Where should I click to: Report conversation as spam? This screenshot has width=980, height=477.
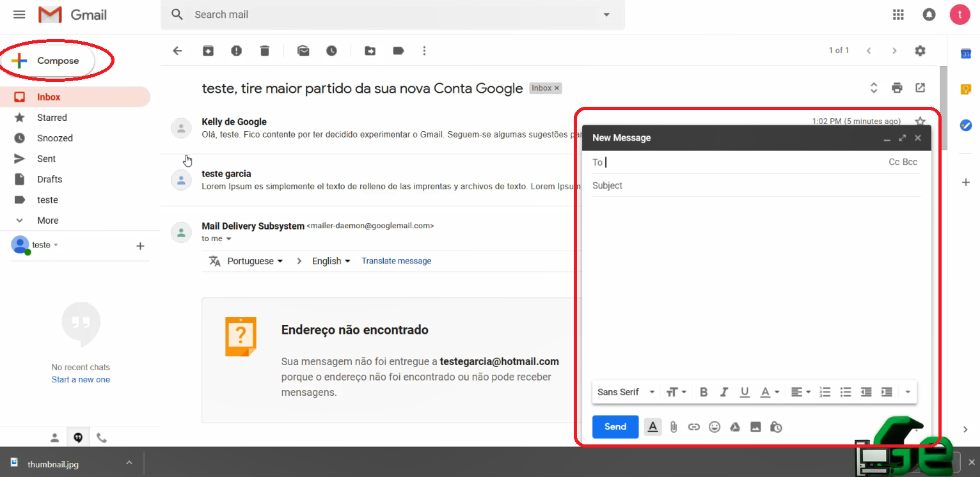pyautogui.click(x=237, y=51)
